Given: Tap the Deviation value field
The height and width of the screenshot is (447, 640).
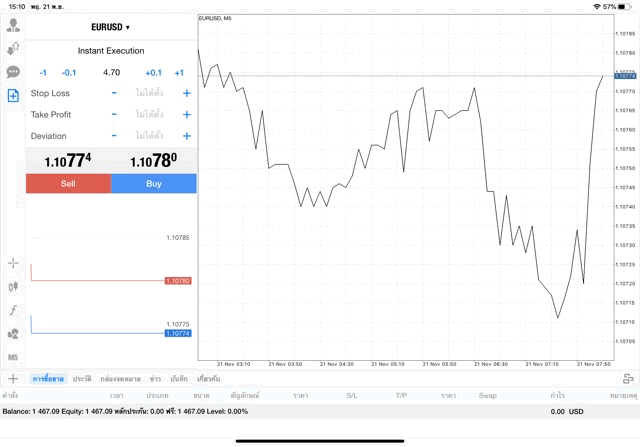Looking at the screenshot, I should [x=150, y=136].
